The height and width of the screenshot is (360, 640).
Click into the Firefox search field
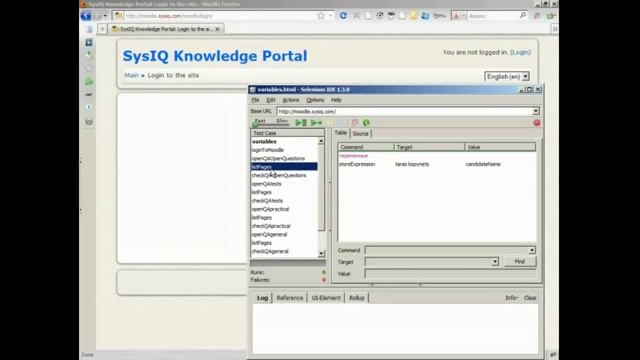(x=492, y=16)
